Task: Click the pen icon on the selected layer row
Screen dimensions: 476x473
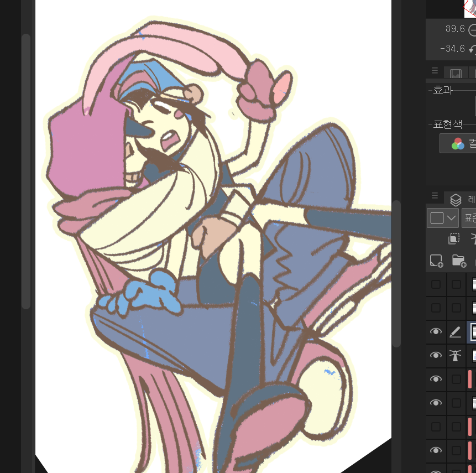Action: pyautogui.click(x=455, y=332)
